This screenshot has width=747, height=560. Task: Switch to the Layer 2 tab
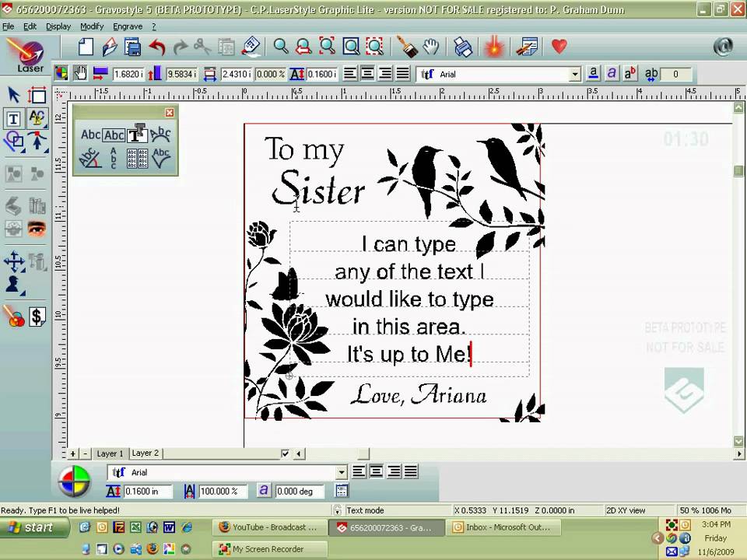pyautogui.click(x=146, y=453)
